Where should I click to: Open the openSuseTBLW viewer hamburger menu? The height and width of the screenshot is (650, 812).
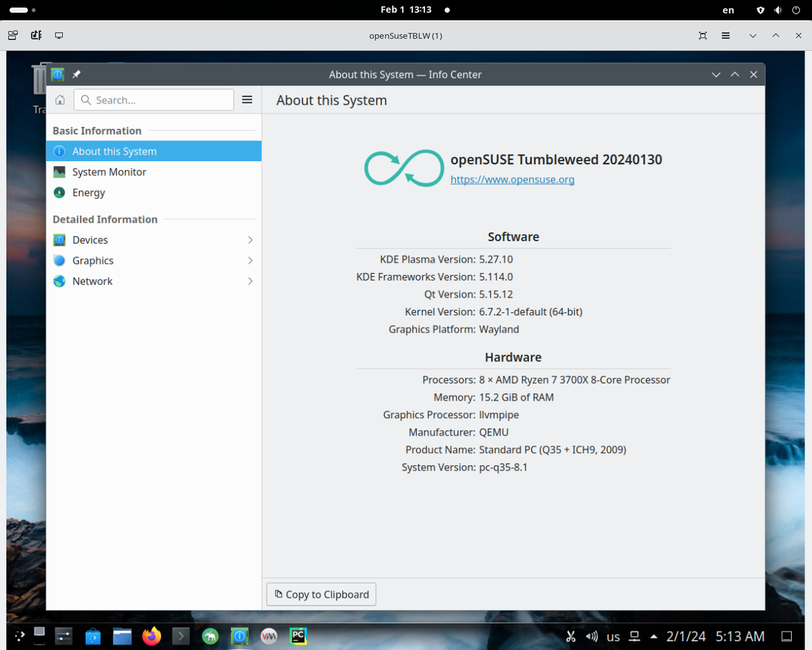coord(725,35)
